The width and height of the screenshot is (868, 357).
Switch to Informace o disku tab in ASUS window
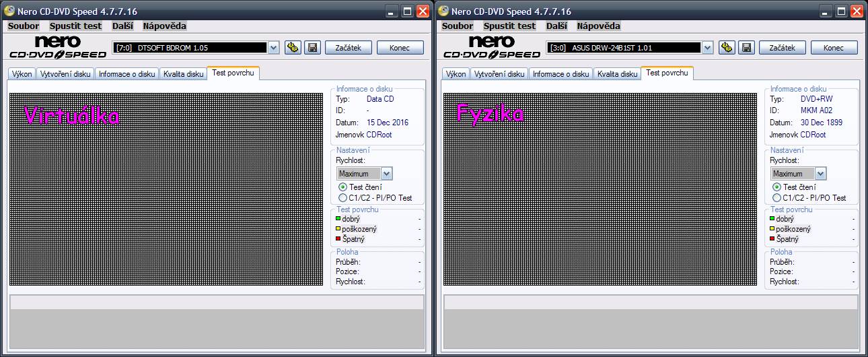561,74
